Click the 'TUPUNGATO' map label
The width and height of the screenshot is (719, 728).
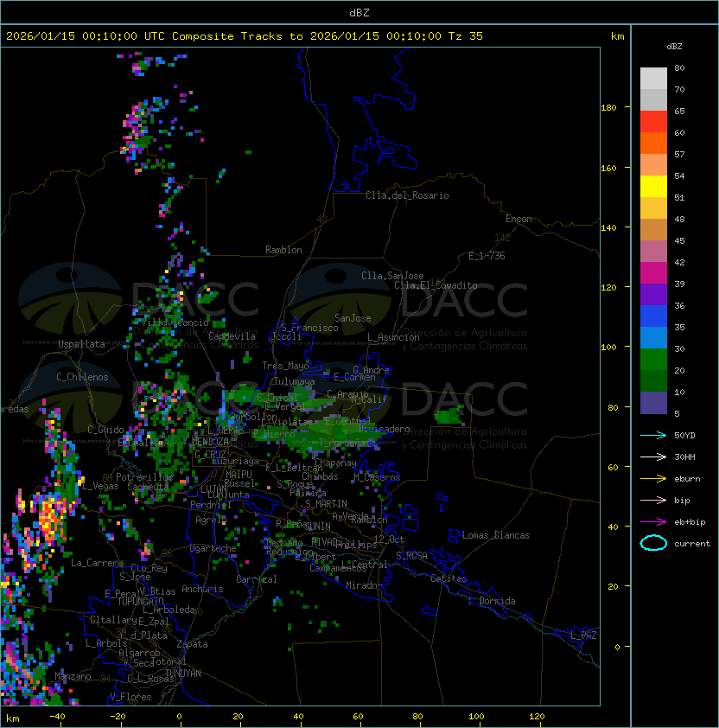[140, 601]
